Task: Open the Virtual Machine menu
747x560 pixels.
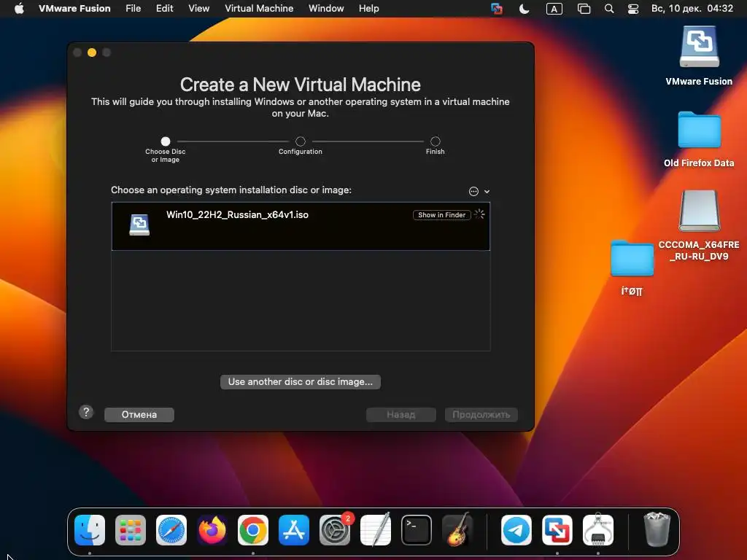Action: (x=259, y=8)
